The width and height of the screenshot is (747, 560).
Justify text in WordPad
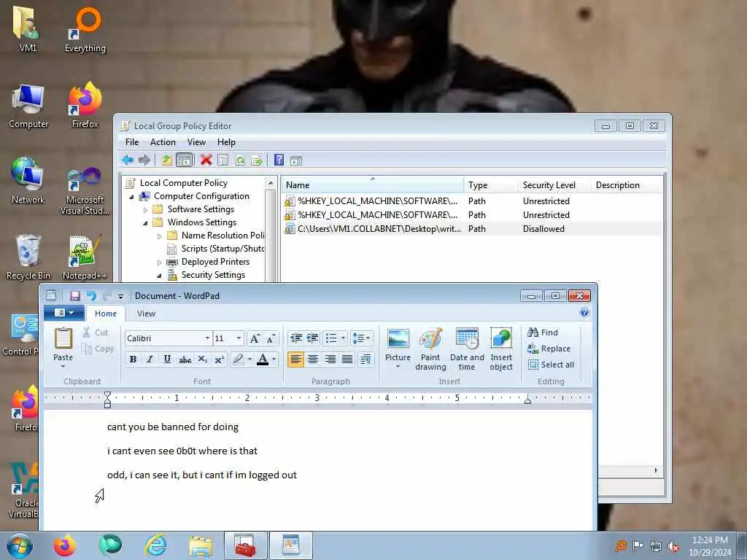[347, 359]
